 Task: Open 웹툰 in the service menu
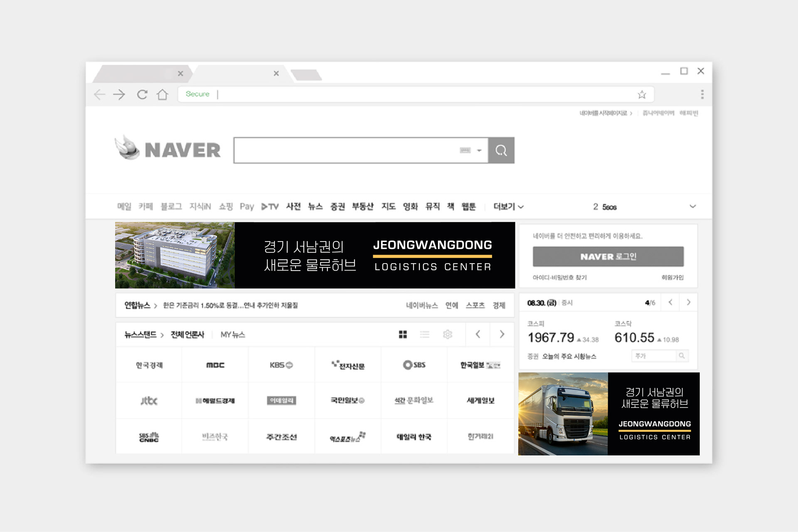pos(468,207)
